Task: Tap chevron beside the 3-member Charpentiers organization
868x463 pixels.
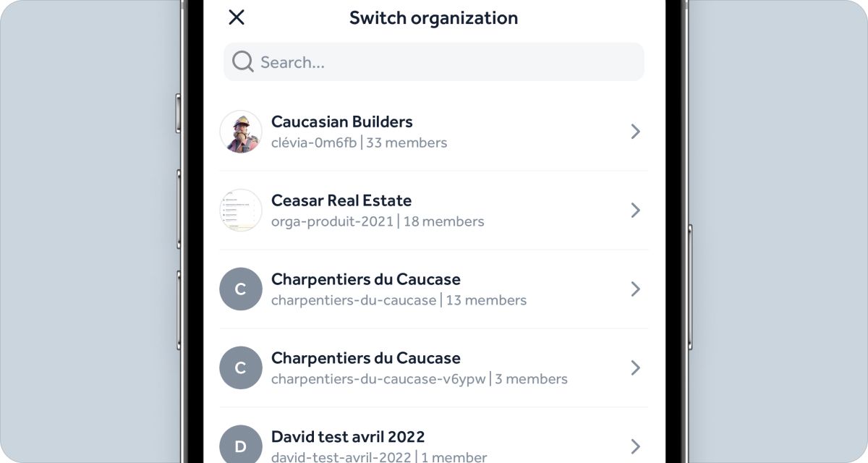Action: click(x=635, y=368)
